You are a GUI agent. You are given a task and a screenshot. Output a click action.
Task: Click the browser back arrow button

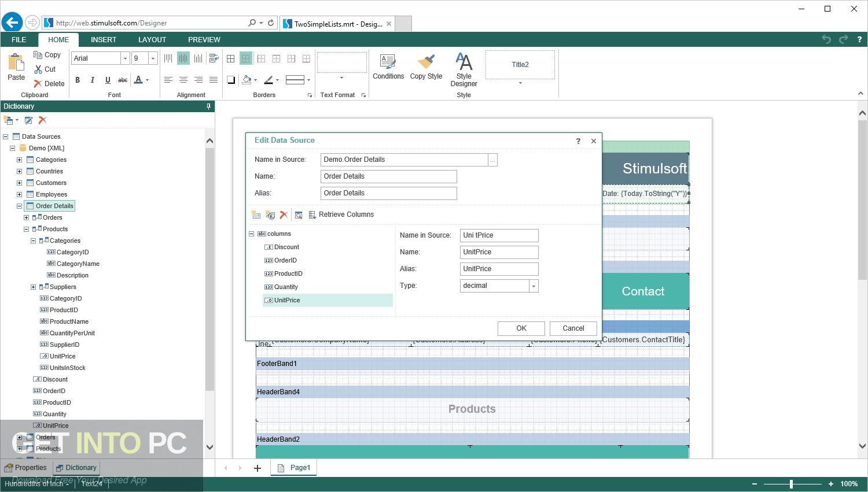(x=12, y=23)
